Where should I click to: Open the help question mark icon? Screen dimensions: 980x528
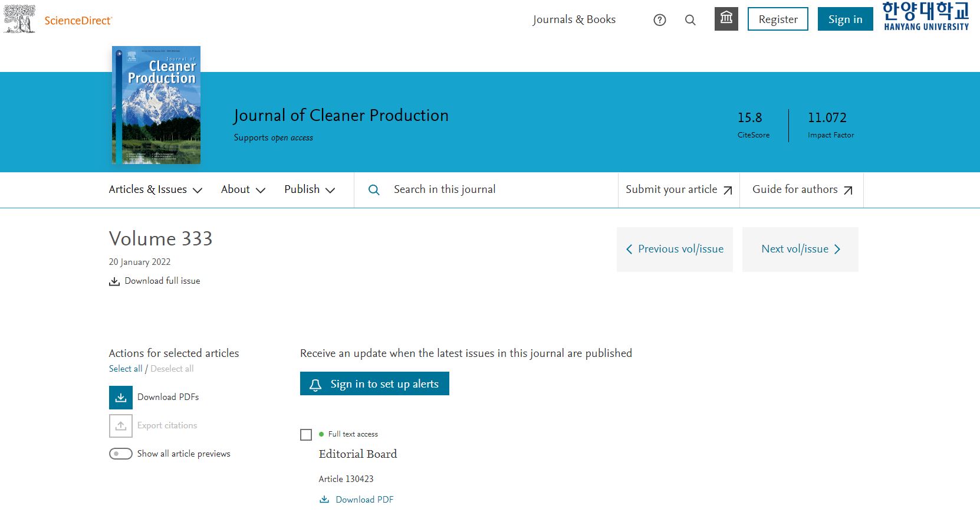660,20
